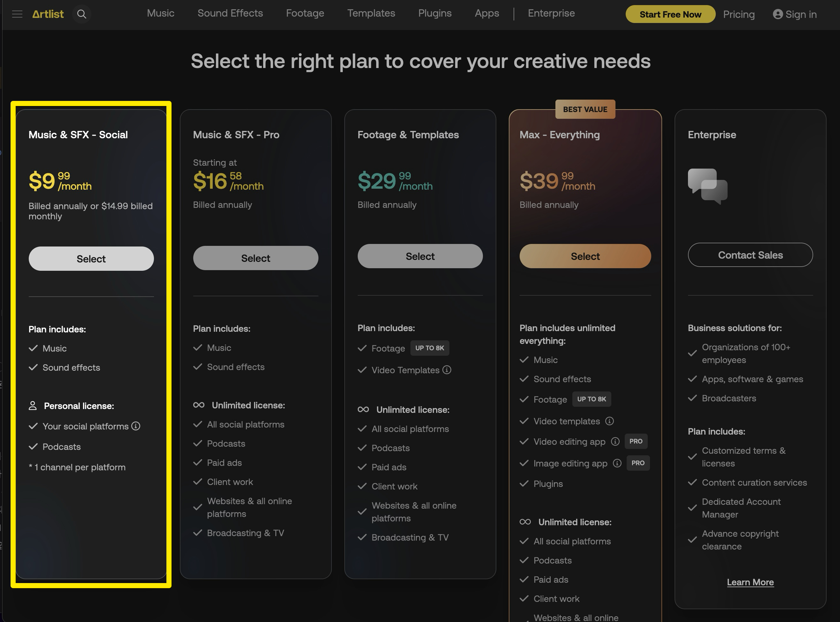This screenshot has width=840, height=622.
Task: Open the Music menu item
Action: coord(160,13)
